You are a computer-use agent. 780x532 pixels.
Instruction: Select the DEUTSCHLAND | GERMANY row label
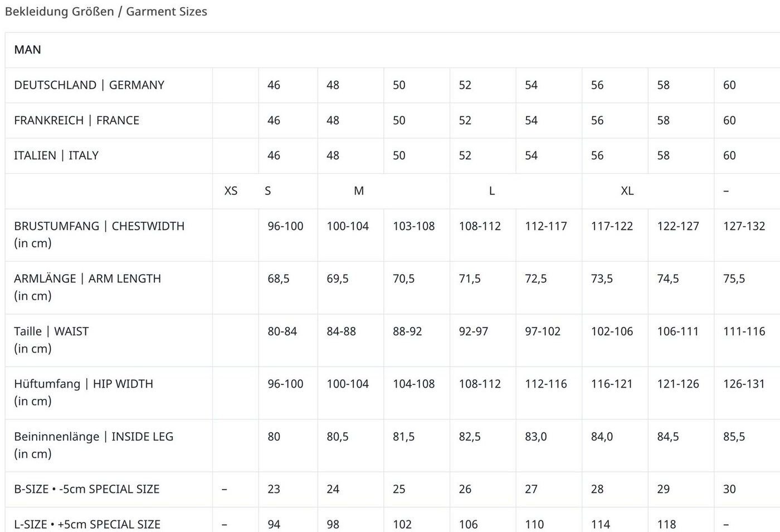tap(89, 85)
